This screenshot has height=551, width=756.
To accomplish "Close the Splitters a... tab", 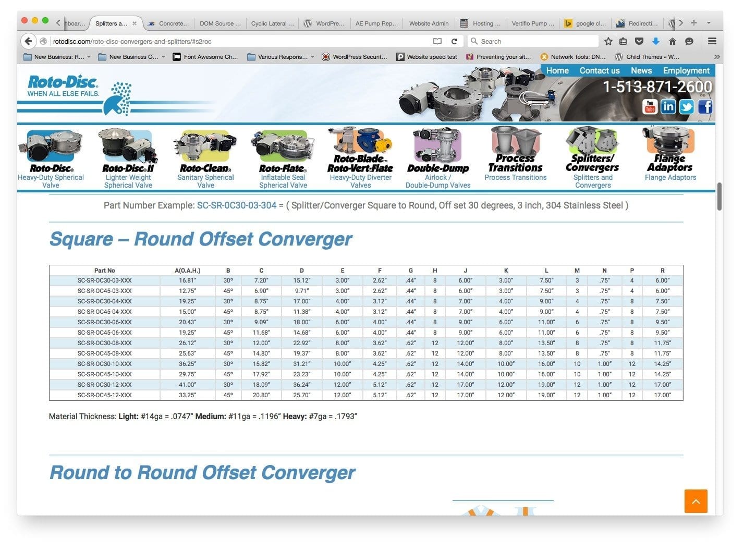I will coord(135,23).
